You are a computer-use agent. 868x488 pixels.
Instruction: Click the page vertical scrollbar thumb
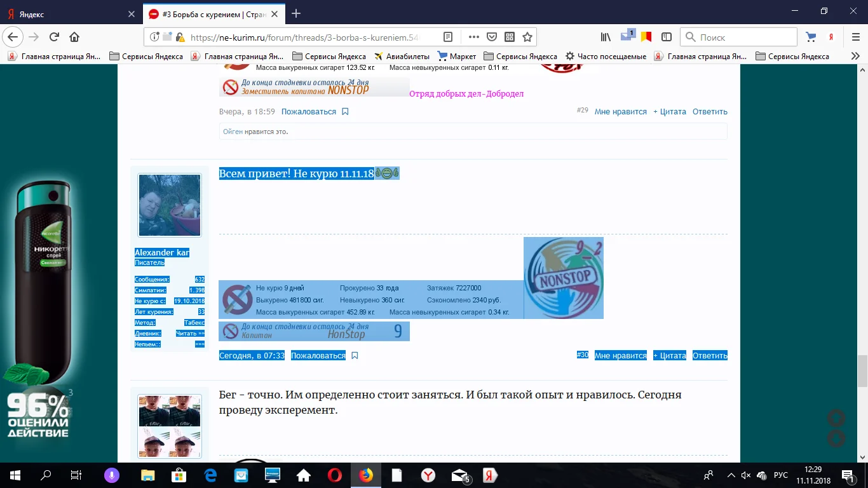862,371
